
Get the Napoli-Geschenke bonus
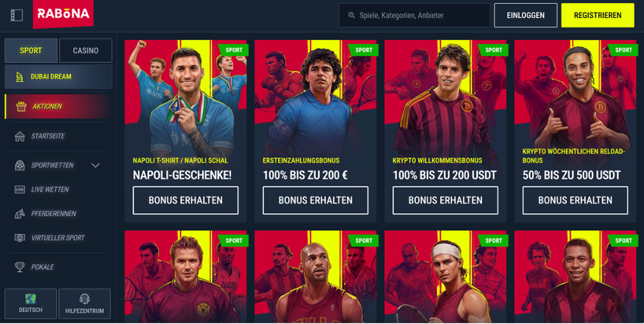coord(186,200)
